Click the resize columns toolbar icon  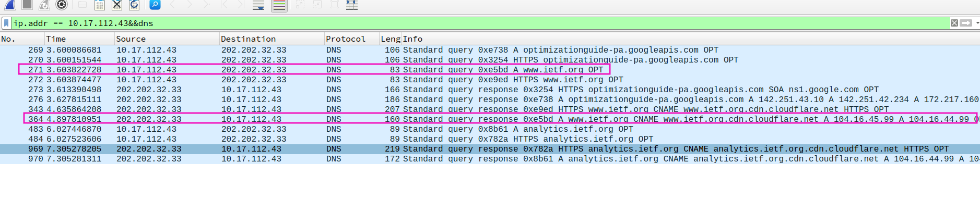point(352,5)
